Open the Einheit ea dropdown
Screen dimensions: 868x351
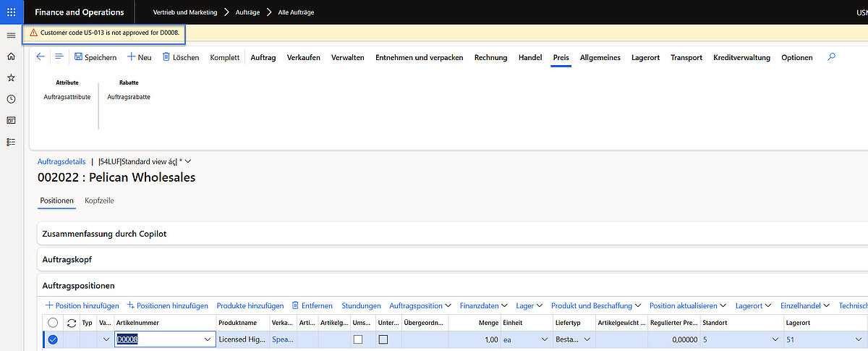point(544,339)
